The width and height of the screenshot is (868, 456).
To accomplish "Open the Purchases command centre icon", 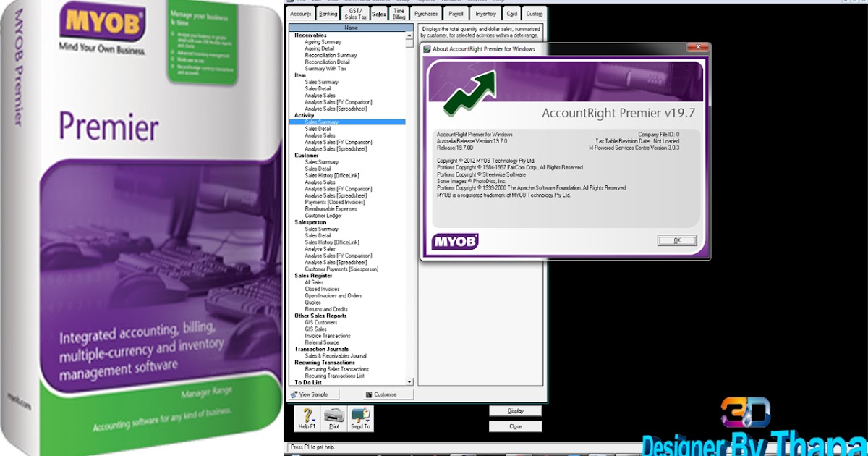I will click(425, 12).
